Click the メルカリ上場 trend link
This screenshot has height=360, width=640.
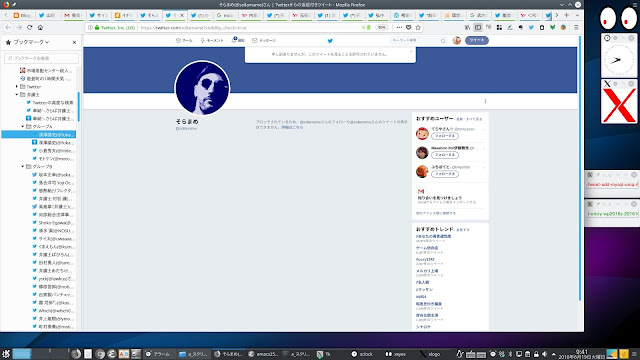pyautogui.click(x=427, y=271)
